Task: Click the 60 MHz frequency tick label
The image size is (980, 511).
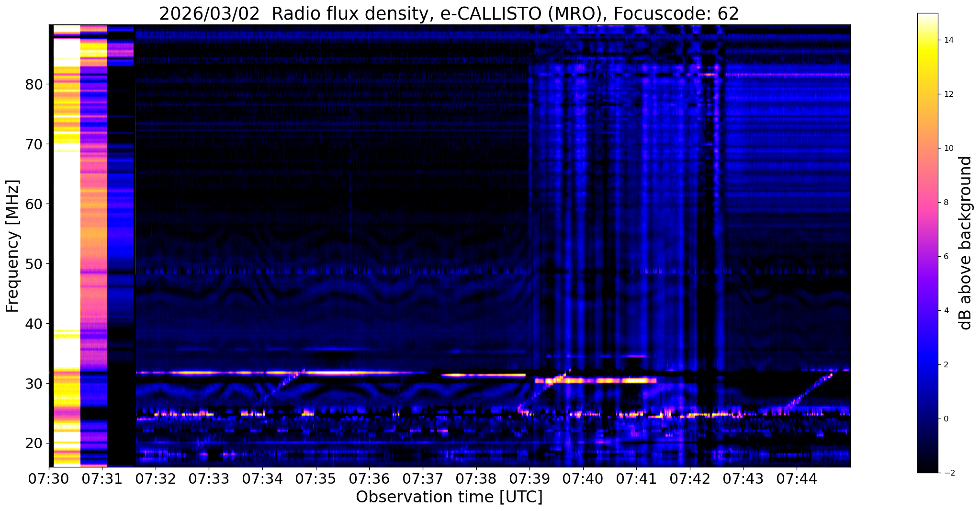Action: [34, 204]
